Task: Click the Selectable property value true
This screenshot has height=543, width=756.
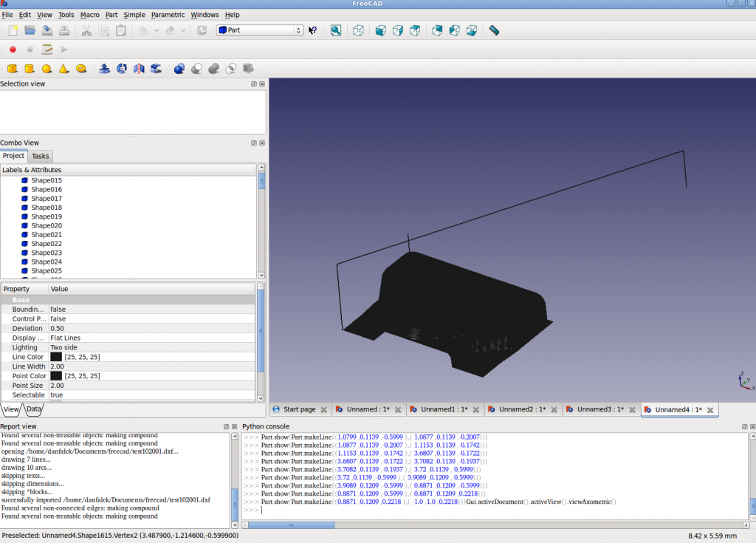Action: coord(57,395)
